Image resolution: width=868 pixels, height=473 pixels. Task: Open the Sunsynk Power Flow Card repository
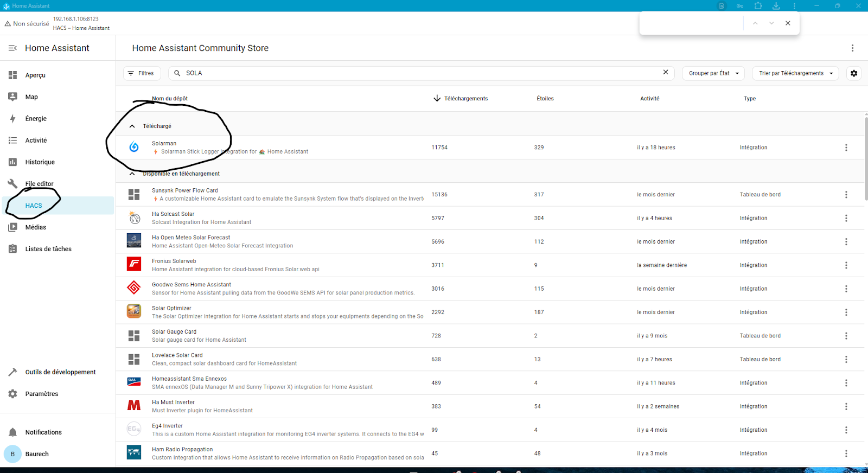pos(185,191)
